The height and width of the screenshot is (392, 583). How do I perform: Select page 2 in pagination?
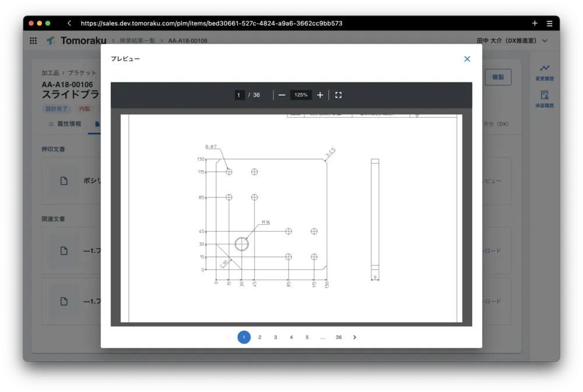tap(260, 337)
